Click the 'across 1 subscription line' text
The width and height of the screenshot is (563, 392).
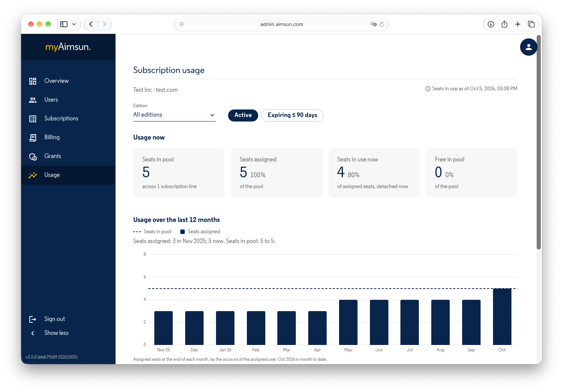coord(169,187)
